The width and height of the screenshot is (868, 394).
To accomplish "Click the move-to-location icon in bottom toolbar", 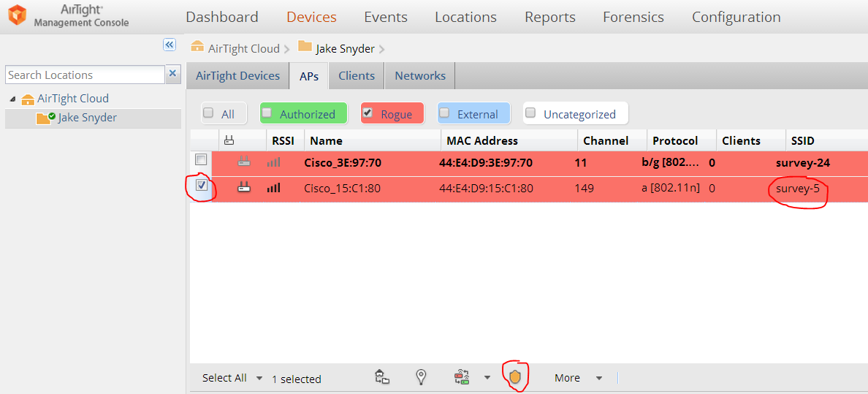I will coord(382,377).
